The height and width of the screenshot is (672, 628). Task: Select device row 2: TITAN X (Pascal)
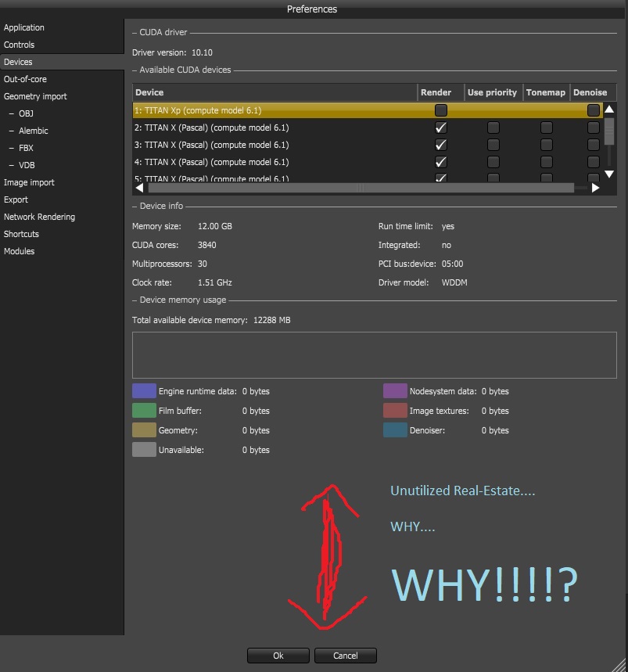click(x=368, y=128)
